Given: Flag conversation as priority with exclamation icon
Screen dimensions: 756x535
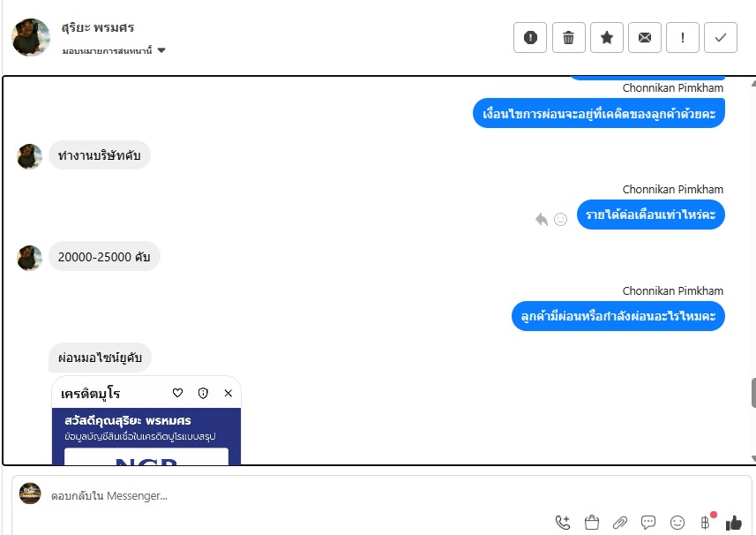Looking at the screenshot, I should tap(683, 37).
